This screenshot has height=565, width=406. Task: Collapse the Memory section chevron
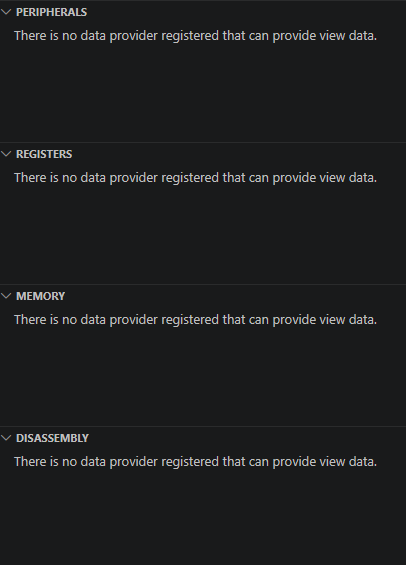(6, 296)
